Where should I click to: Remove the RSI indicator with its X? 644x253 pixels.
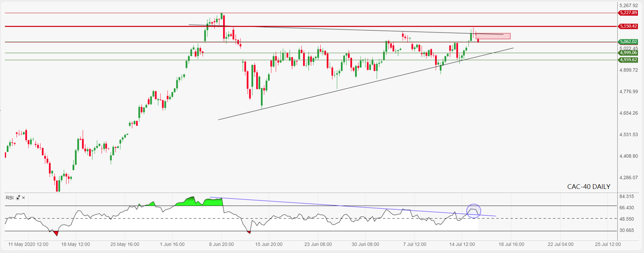pyautogui.click(x=23, y=198)
